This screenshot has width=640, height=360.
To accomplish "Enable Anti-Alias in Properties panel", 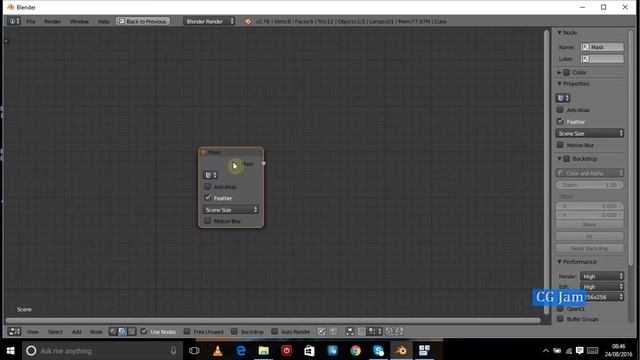I will click(x=560, y=110).
